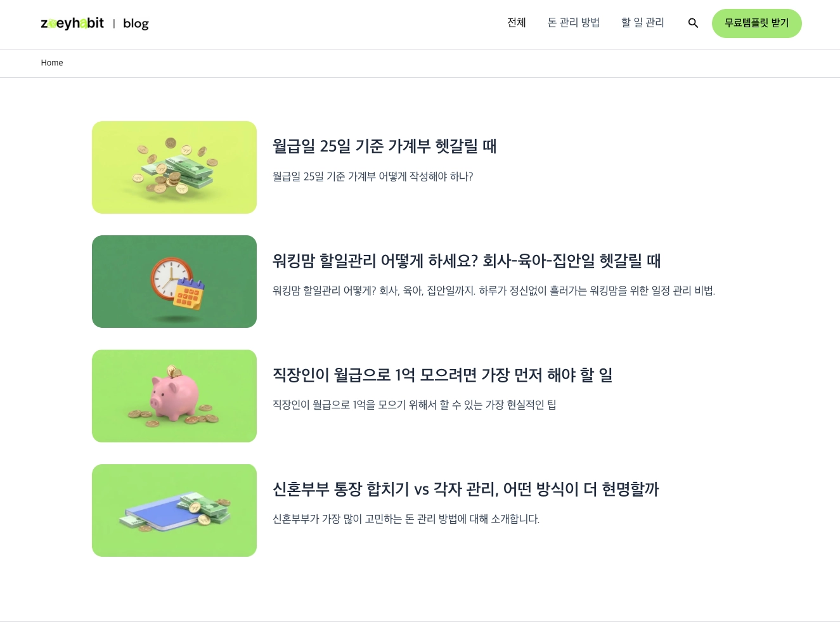The width and height of the screenshot is (840, 624).
Task: Open the search magnifier icon
Action: point(693,23)
